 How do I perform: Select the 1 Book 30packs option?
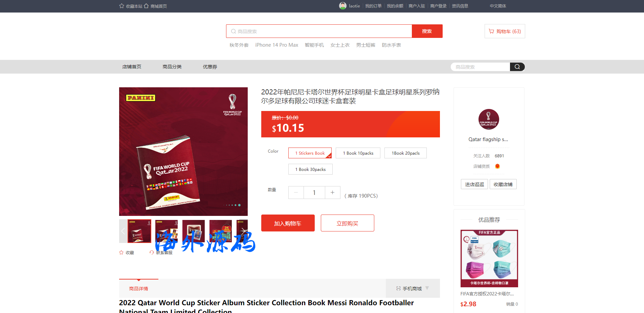pos(310,169)
